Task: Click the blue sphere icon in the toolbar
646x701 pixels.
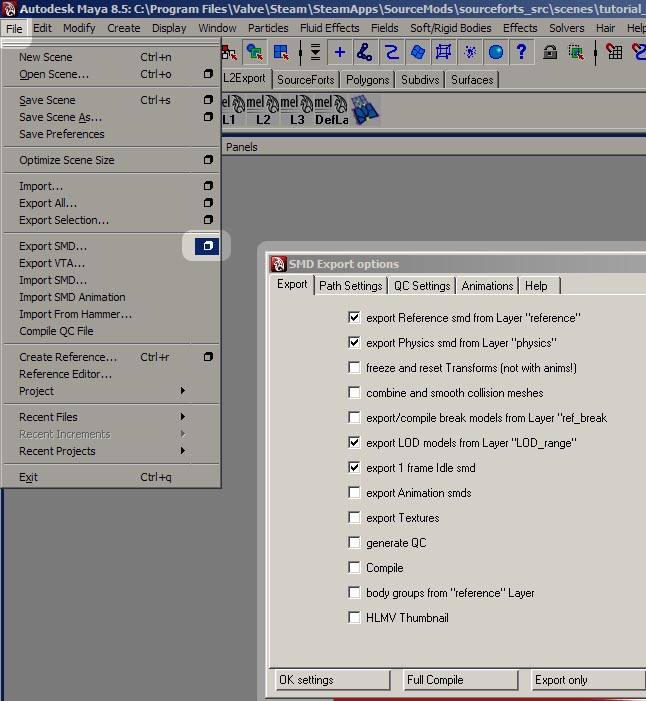Action: [495, 52]
